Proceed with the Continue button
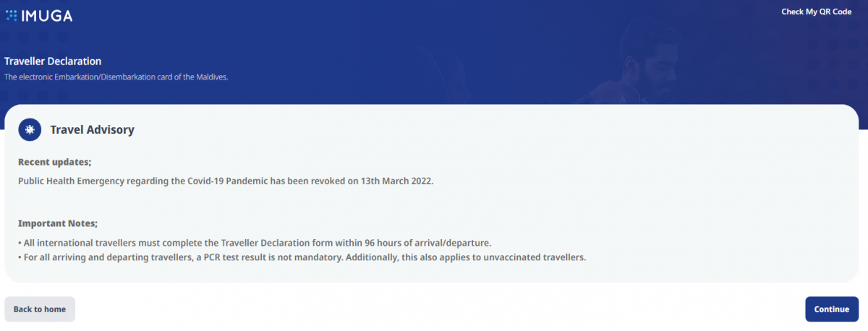 [x=832, y=309]
